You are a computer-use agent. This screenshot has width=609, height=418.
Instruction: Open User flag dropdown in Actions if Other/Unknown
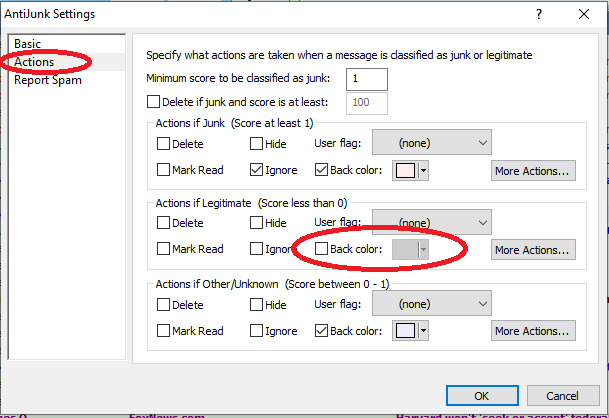(x=432, y=303)
